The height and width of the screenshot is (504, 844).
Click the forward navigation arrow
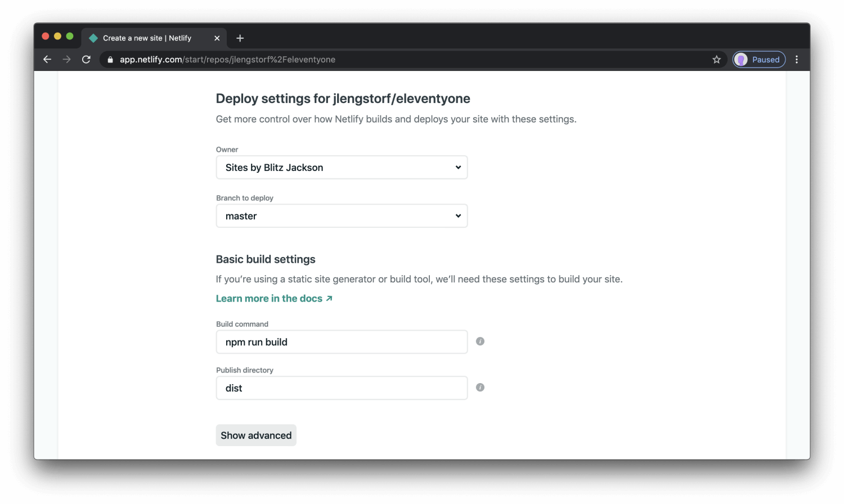66,59
